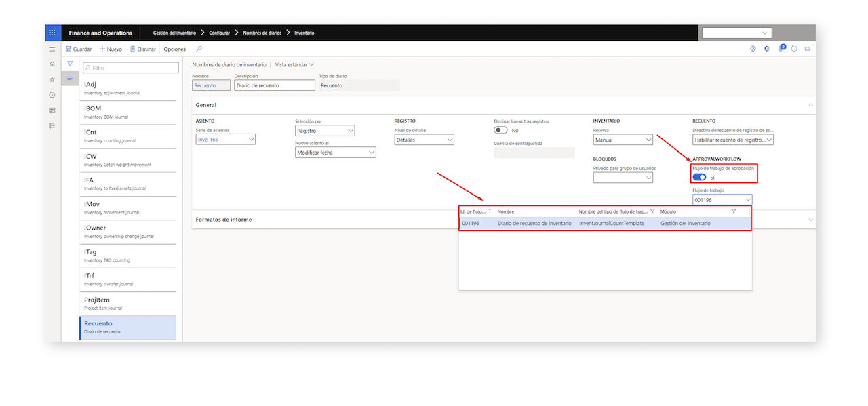Expand the hamburger navigation menu
This screenshot has width=868, height=406.
[x=52, y=49]
